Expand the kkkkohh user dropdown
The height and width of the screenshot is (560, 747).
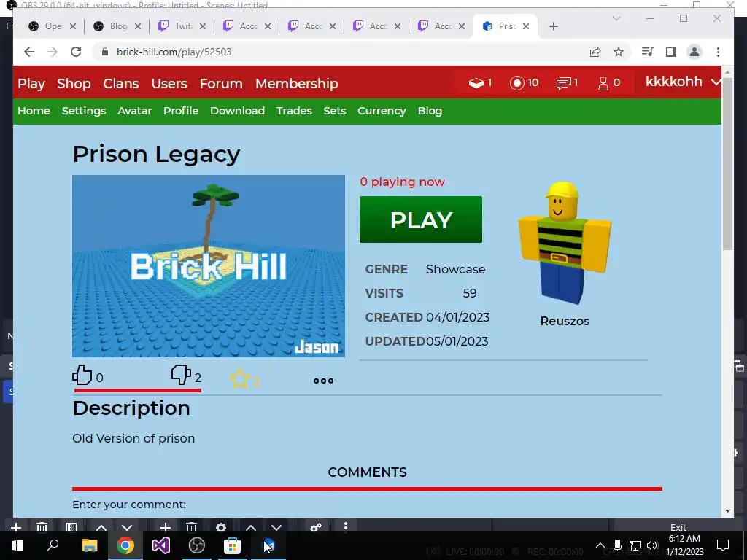point(715,82)
